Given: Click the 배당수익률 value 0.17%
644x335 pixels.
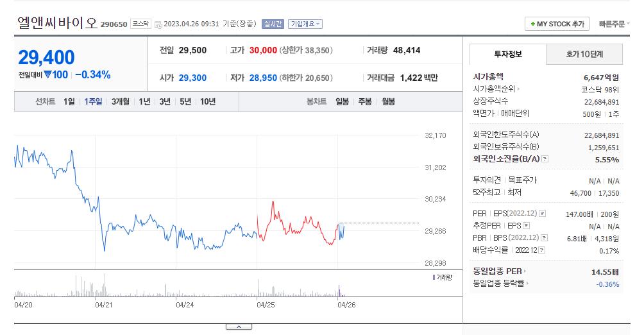Looking at the screenshot, I should coord(609,251).
